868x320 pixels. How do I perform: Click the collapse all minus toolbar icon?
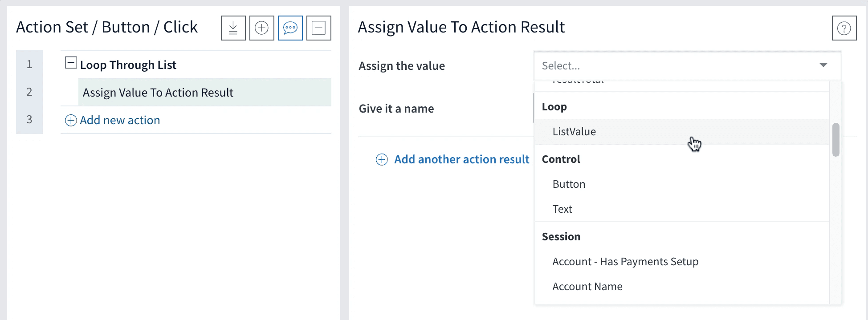click(318, 28)
